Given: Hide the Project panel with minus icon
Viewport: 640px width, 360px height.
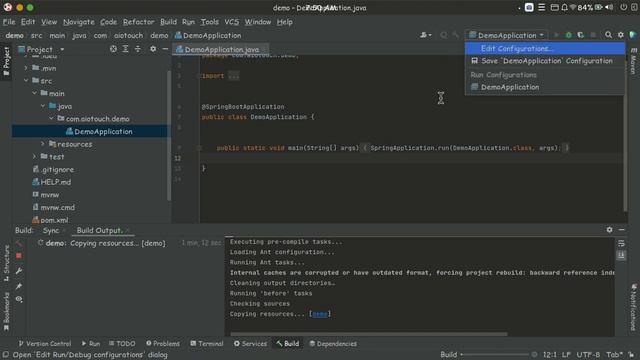Looking at the screenshot, I should point(165,49).
